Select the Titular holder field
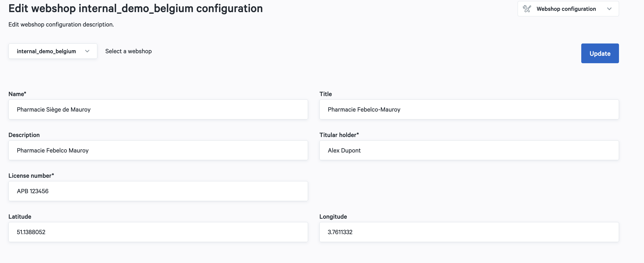The height and width of the screenshot is (263, 644). [x=469, y=150]
